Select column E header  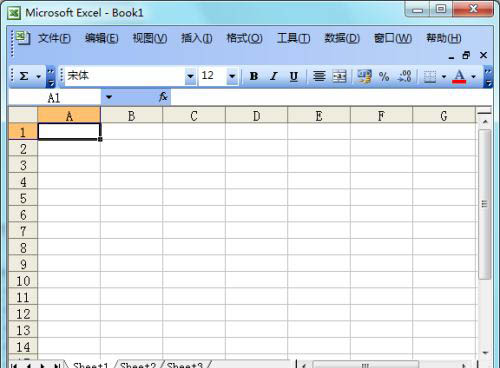319,116
